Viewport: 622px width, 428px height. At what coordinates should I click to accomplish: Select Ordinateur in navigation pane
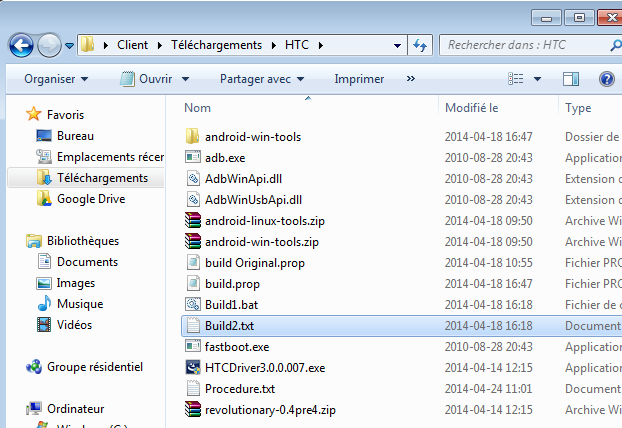[75, 409]
